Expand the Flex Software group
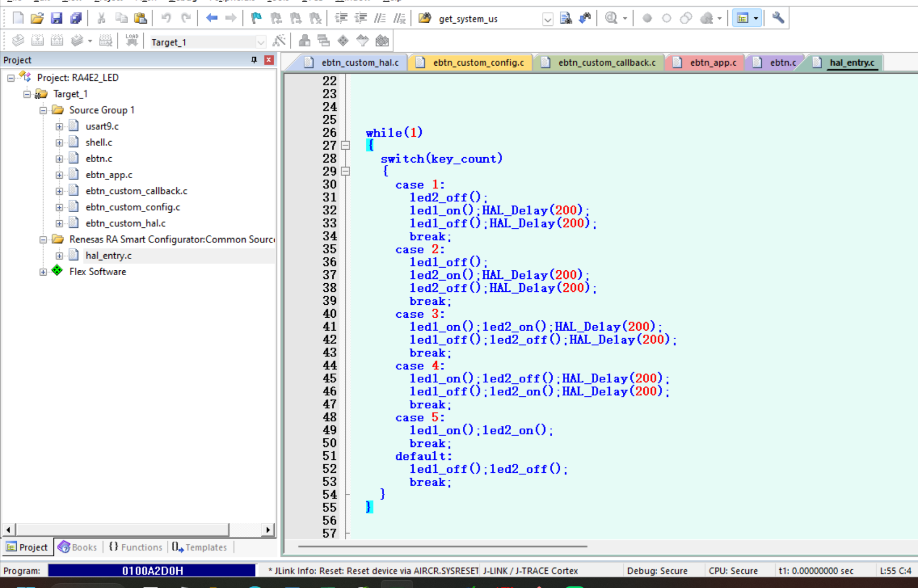Viewport: 918px width, 588px height. coord(43,272)
